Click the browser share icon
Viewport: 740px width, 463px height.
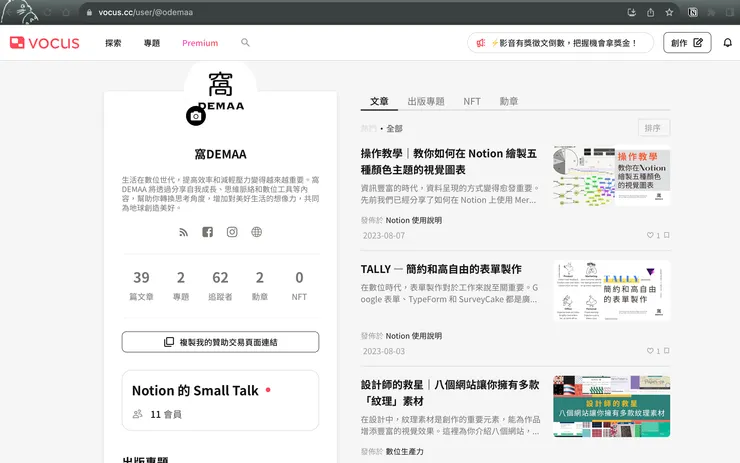[x=650, y=12]
